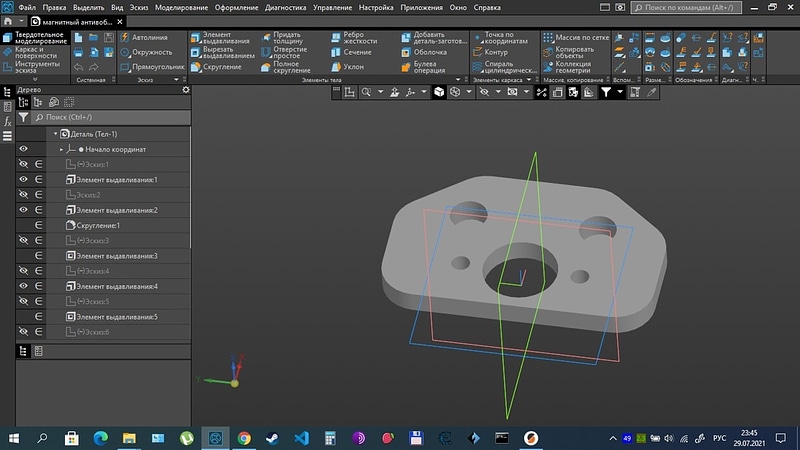Choose Спираль цилиндрическая tool
This screenshot has width=800, height=450.
coord(505,67)
